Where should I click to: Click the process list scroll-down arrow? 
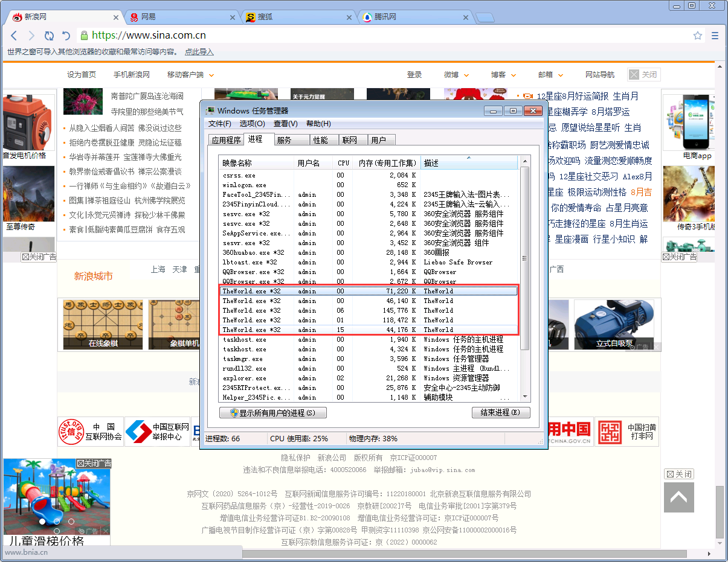[x=524, y=397]
